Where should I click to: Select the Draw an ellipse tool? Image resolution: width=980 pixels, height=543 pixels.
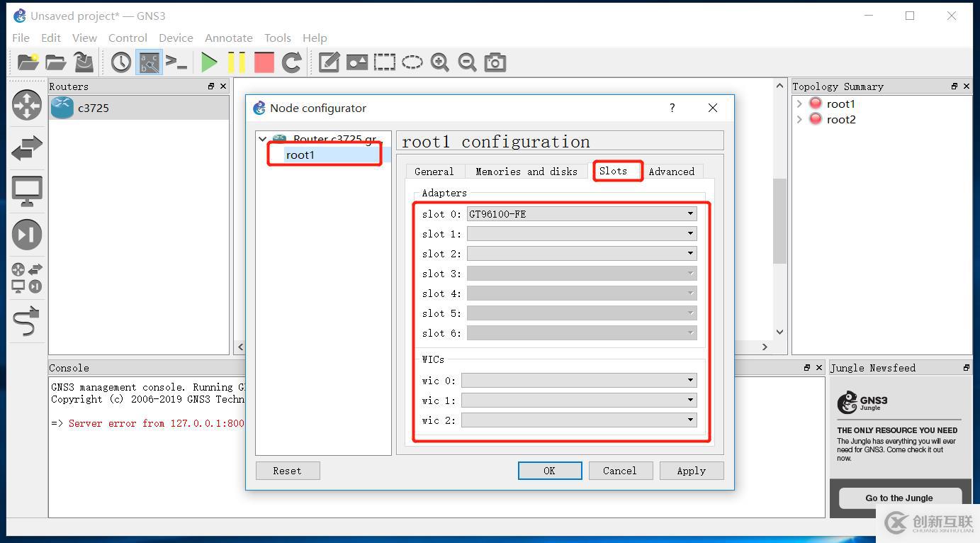(x=412, y=62)
